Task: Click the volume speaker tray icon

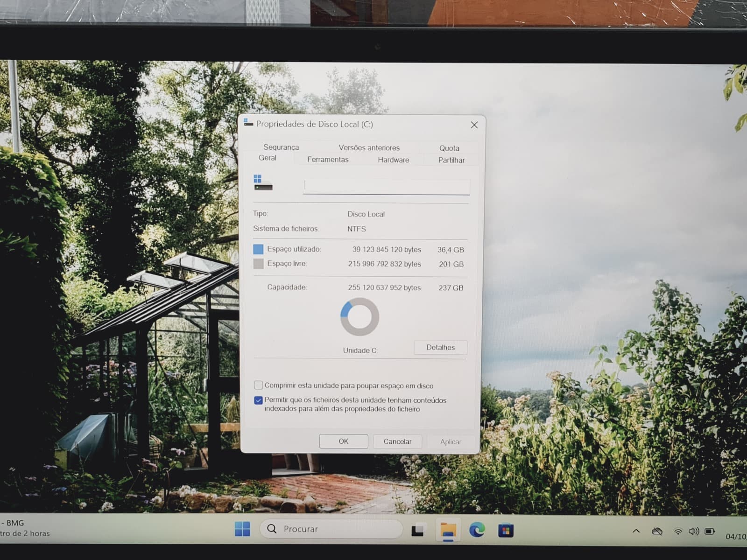Action: (694, 531)
